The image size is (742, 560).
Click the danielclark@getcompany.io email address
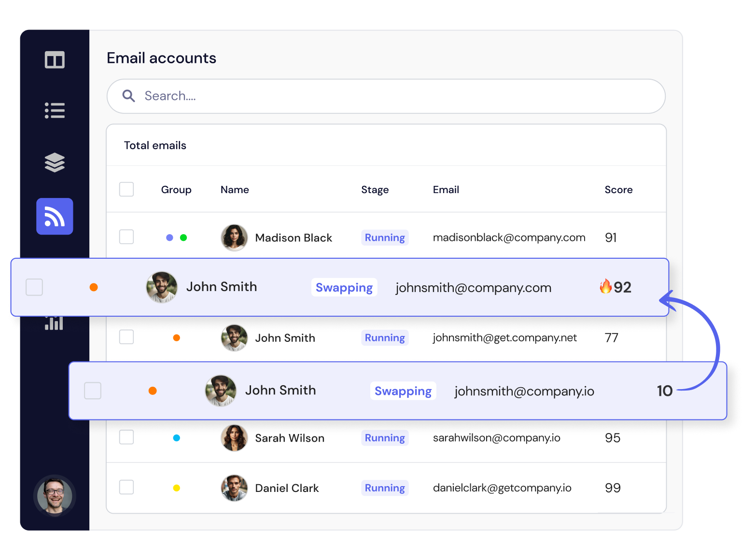tap(502, 488)
